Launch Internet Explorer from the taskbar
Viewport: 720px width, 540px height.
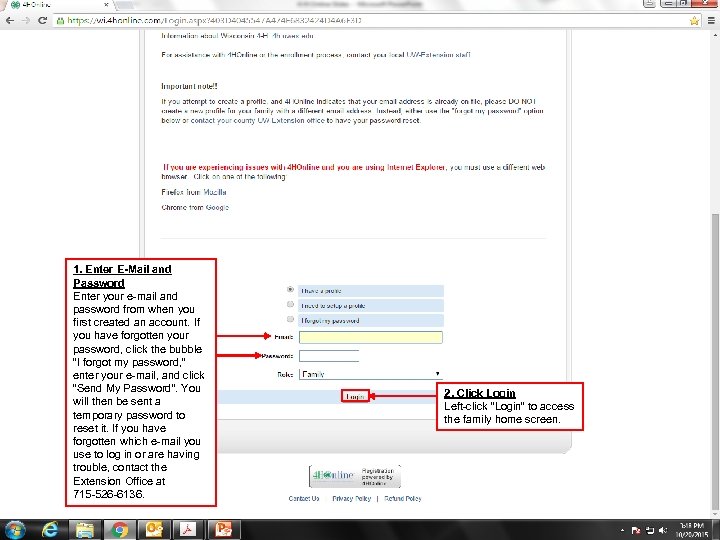tap(50, 530)
